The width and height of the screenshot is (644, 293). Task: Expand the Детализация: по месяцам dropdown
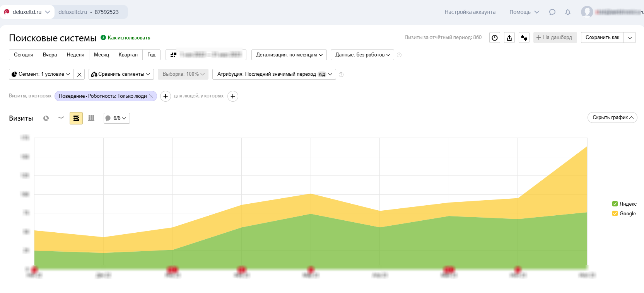(289, 55)
